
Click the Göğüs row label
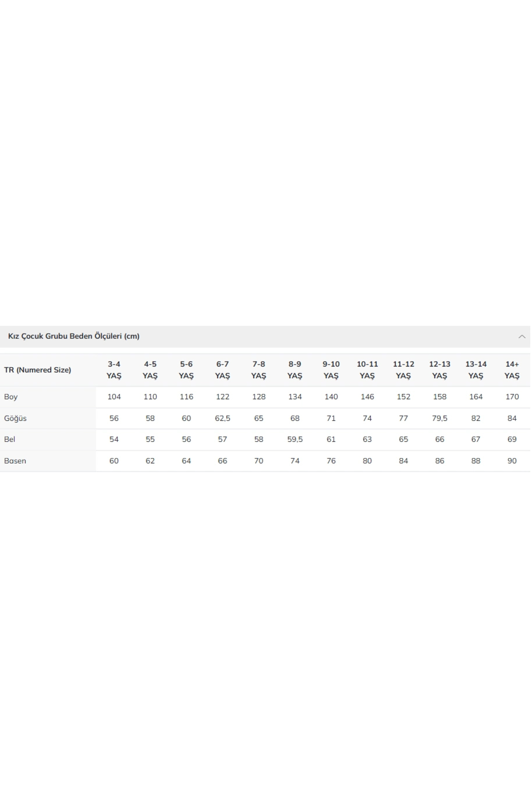click(x=16, y=418)
